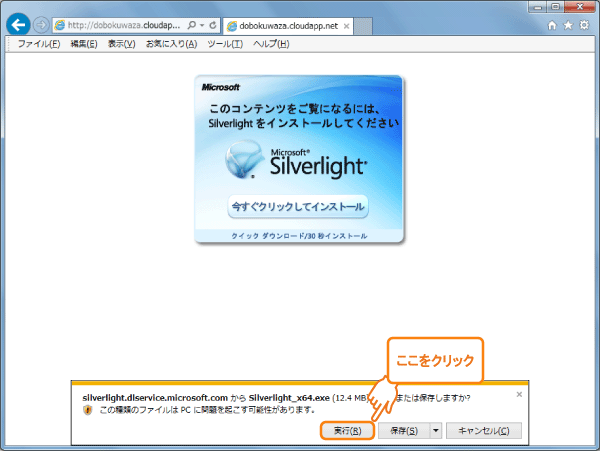Open a new tab with blank tab button
Screen dimensions: 600x451
[362, 26]
